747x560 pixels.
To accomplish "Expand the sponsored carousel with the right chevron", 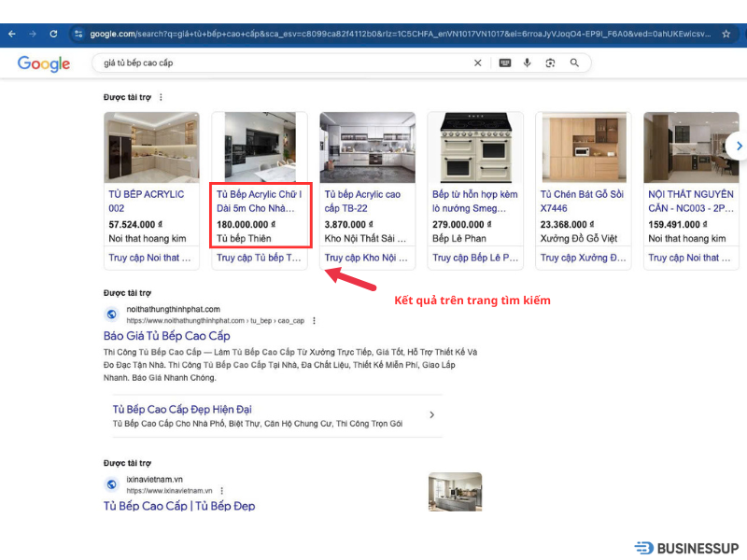I will tap(739, 146).
